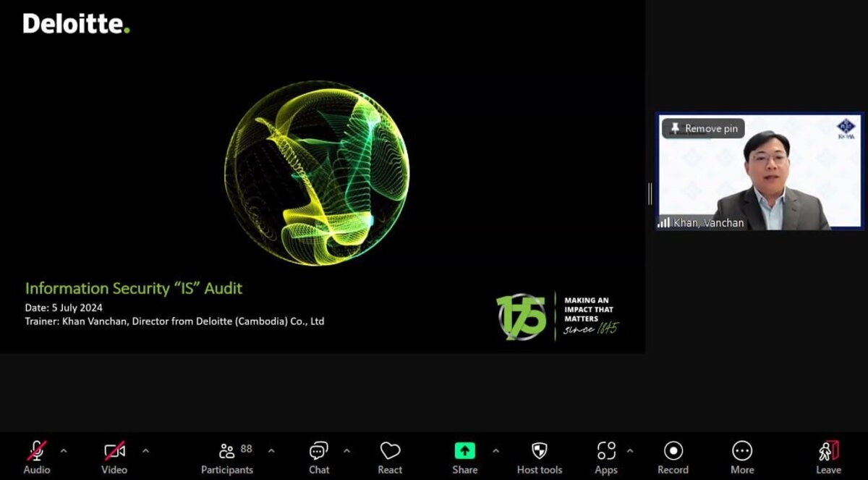
Task: Expand the arrow next to Participants
Action: [271, 451]
